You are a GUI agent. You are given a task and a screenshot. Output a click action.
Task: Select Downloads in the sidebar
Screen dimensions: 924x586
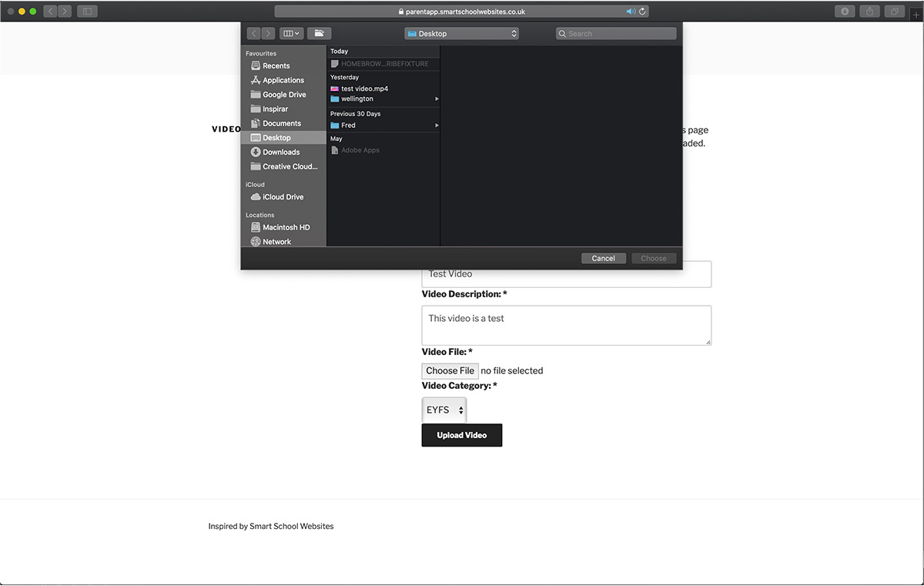coord(281,152)
